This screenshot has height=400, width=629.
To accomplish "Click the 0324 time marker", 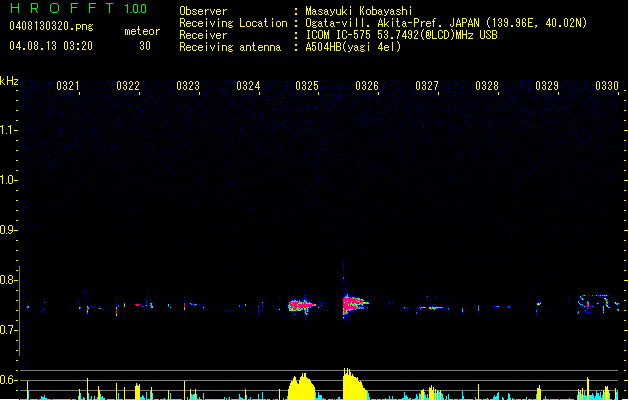I will pyautogui.click(x=248, y=86).
